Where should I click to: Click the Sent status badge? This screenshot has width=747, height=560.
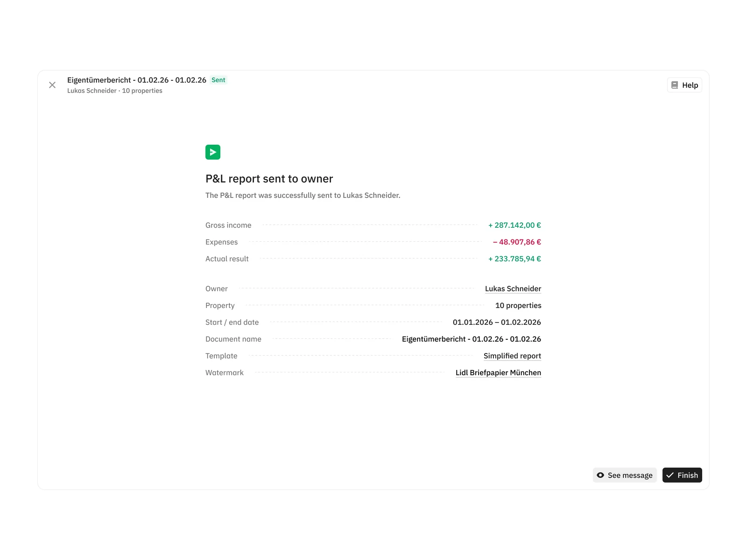tap(218, 80)
